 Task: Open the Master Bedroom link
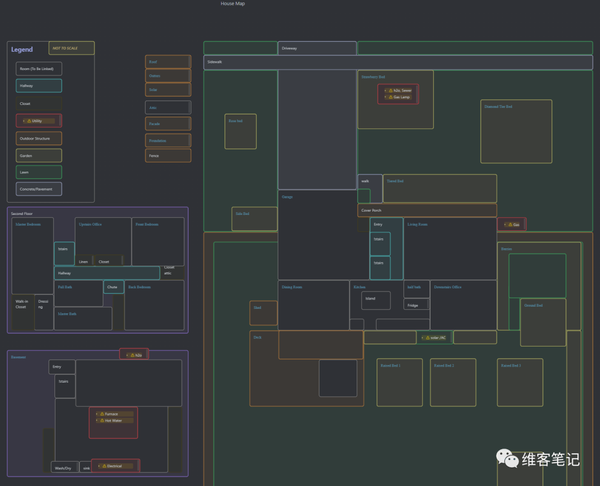tap(28, 224)
